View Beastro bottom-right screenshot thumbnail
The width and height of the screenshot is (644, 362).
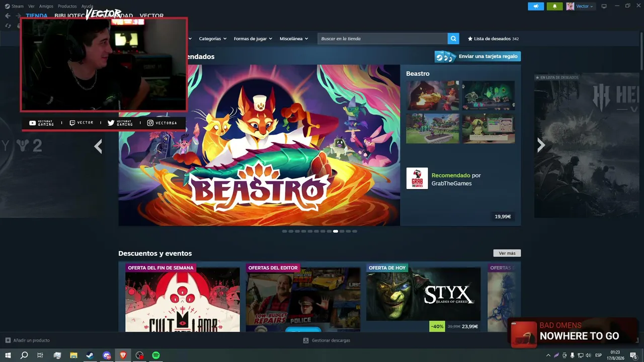pyautogui.click(x=489, y=129)
